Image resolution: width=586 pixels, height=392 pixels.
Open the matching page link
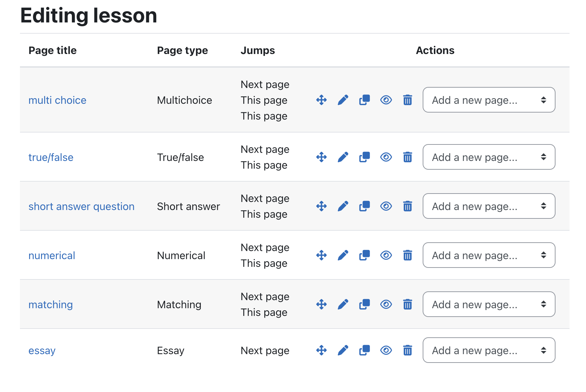pyautogui.click(x=50, y=305)
